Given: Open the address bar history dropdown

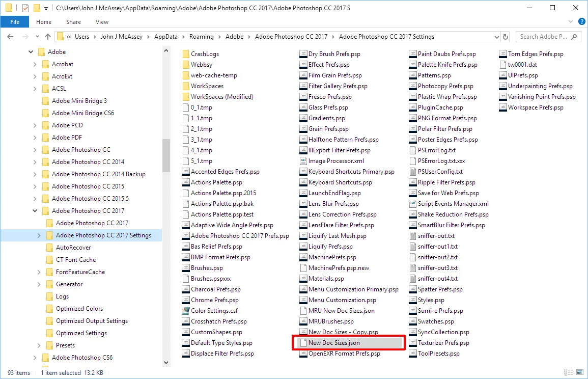Looking at the screenshot, I should [x=496, y=37].
